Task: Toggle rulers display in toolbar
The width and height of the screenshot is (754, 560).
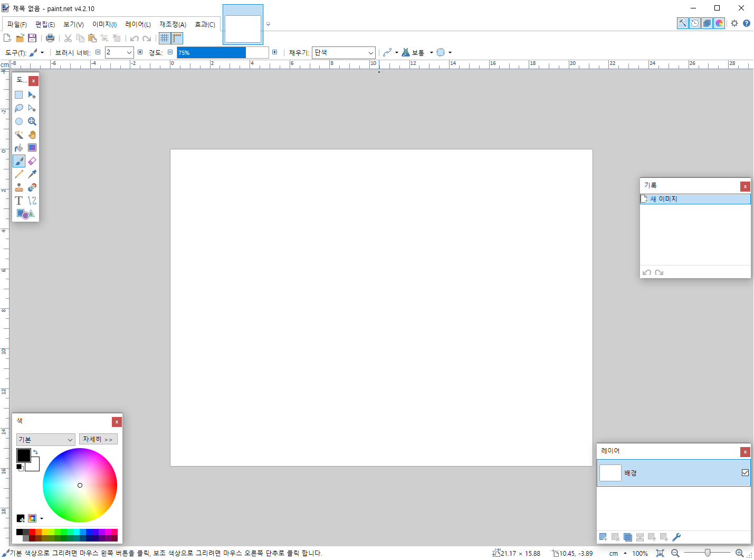Action: point(177,38)
